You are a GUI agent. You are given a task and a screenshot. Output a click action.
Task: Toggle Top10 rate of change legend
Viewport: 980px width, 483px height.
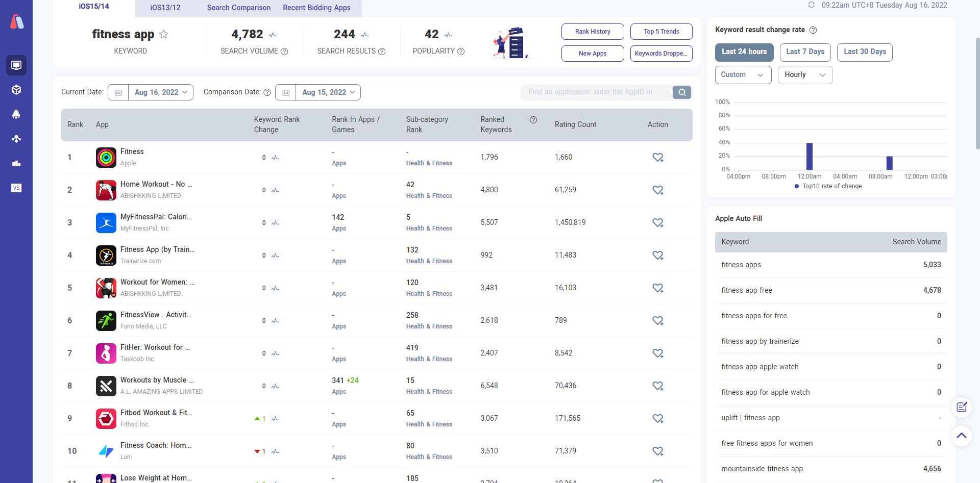(x=828, y=186)
